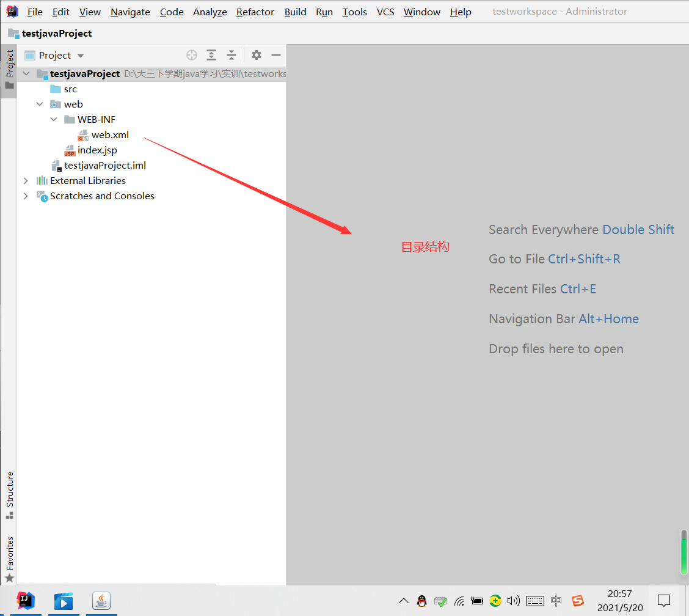Toggle the Project tool window side tab
689x616 pixels.
(9, 70)
